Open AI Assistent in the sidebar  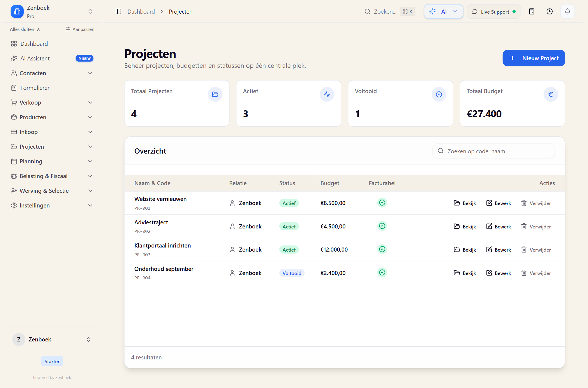click(52, 58)
